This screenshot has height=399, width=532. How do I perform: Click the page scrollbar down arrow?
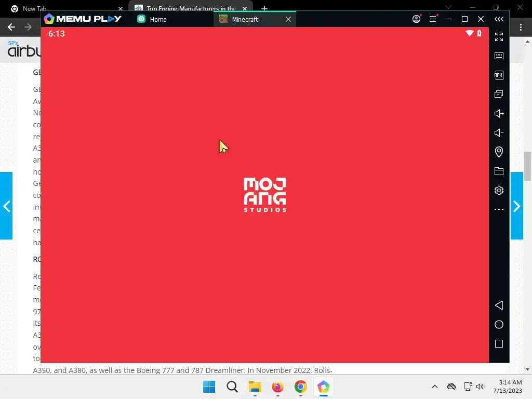coord(527,369)
